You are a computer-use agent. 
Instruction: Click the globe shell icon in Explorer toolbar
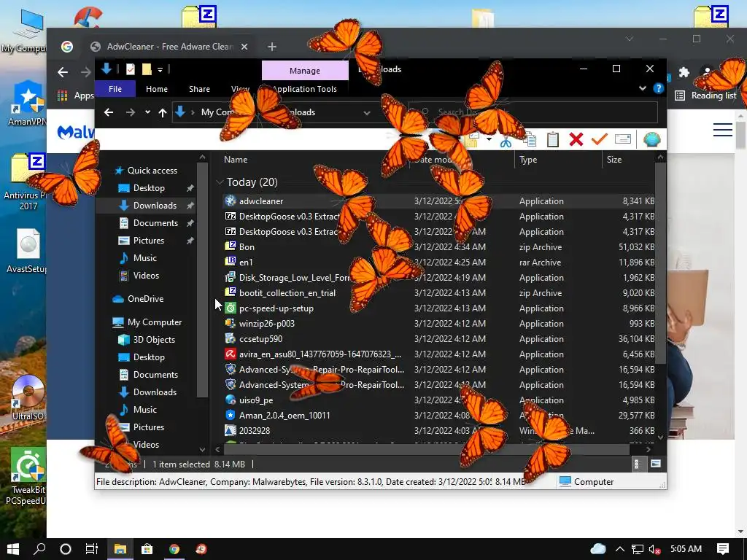pyautogui.click(x=651, y=139)
